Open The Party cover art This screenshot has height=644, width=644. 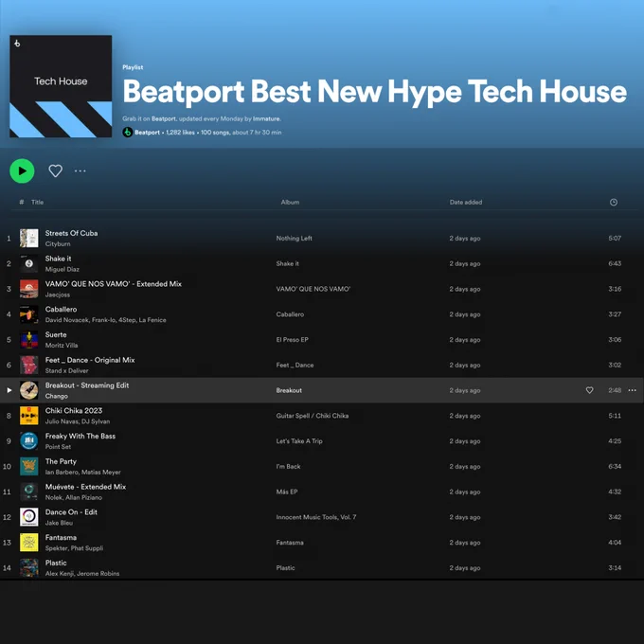(29, 467)
